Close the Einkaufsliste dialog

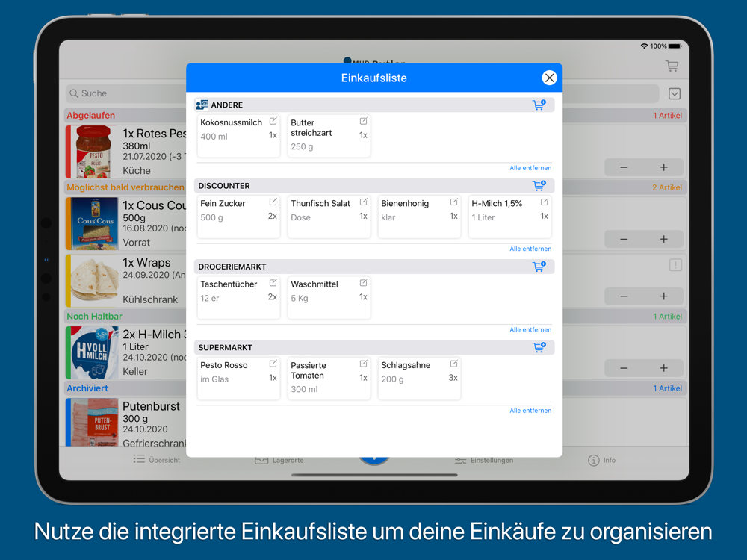[549, 78]
